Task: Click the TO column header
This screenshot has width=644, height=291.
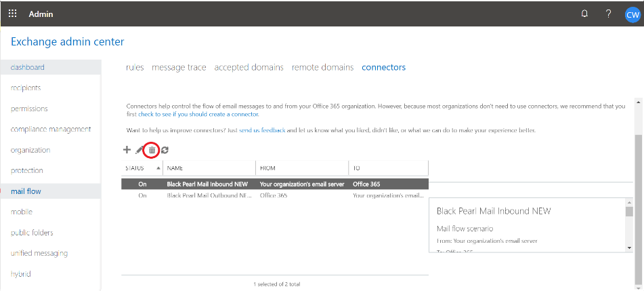Action: point(389,168)
